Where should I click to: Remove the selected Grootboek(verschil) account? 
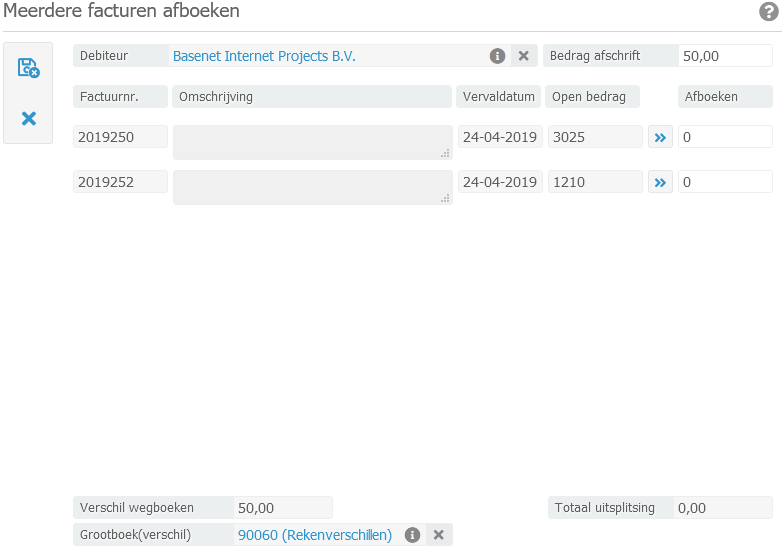[438, 535]
